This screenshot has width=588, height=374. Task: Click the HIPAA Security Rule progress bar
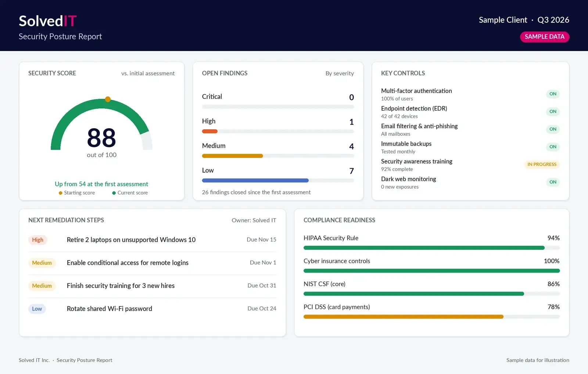tap(431, 248)
